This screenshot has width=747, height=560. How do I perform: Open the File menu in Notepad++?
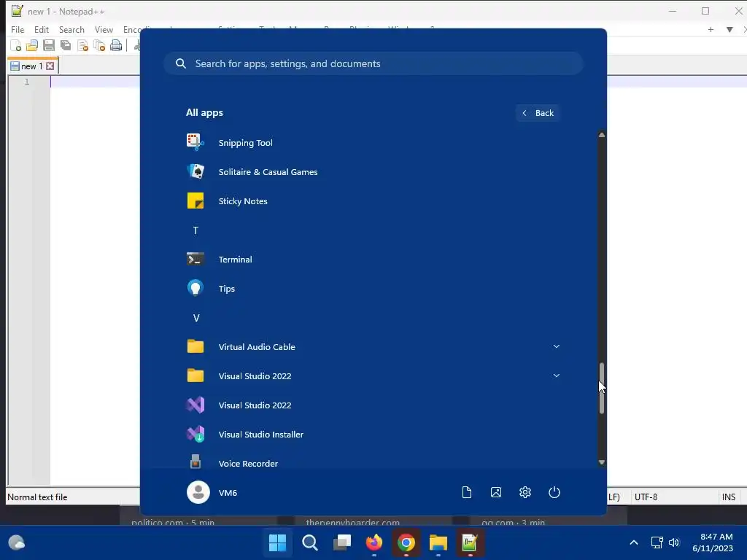click(18, 29)
